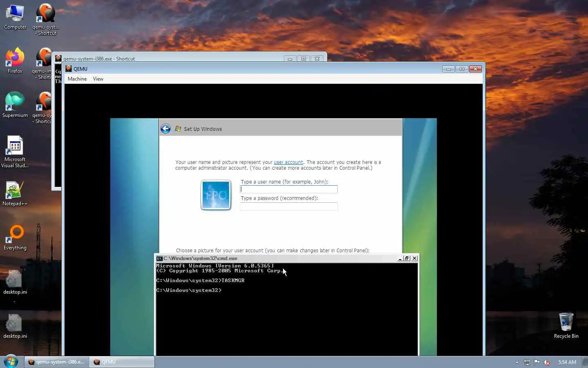Open the View menu in QEMU
588x368 pixels.
(x=98, y=79)
